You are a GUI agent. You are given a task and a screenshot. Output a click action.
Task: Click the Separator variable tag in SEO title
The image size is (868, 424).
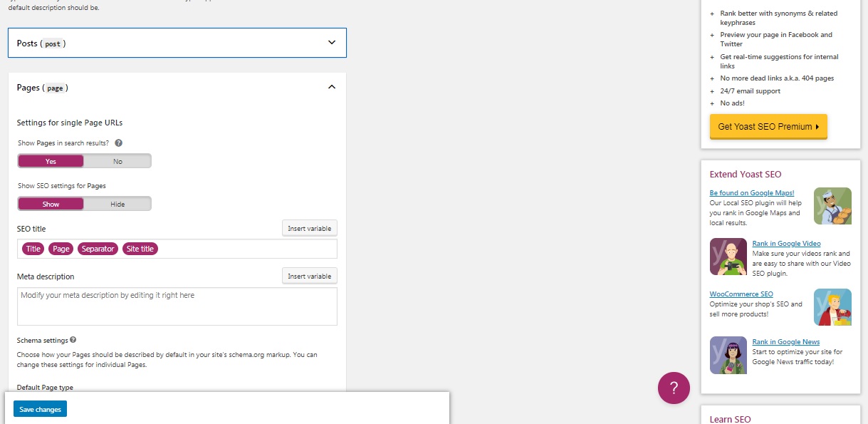pos(98,249)
